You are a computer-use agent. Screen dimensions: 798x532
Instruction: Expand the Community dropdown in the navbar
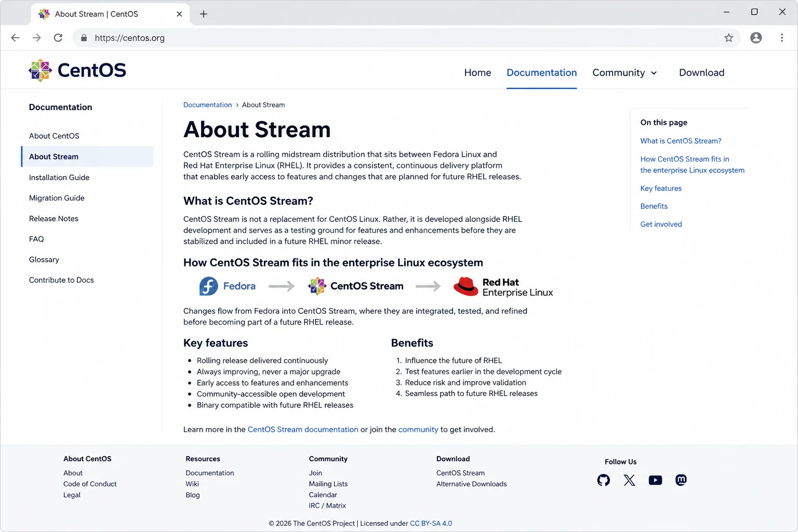click(x=625, y=73)
